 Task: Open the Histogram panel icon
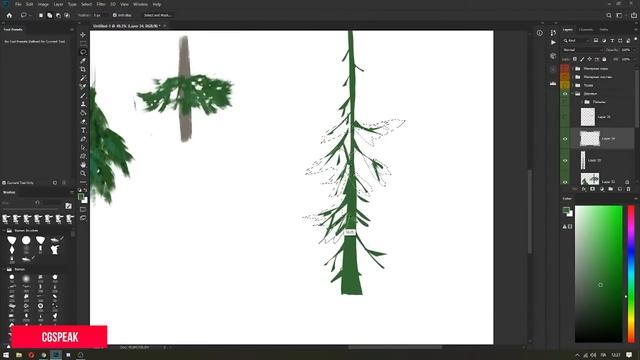coord(553,83)
